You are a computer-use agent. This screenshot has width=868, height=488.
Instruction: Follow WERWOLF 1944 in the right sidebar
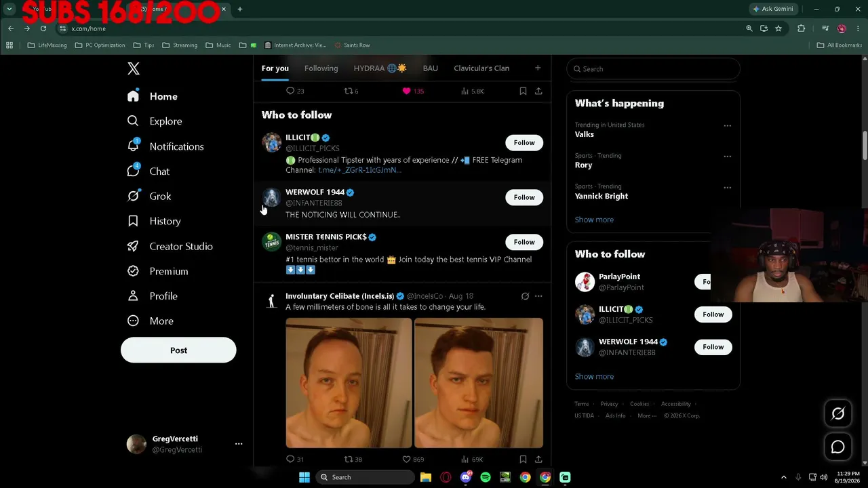point(713,347)
